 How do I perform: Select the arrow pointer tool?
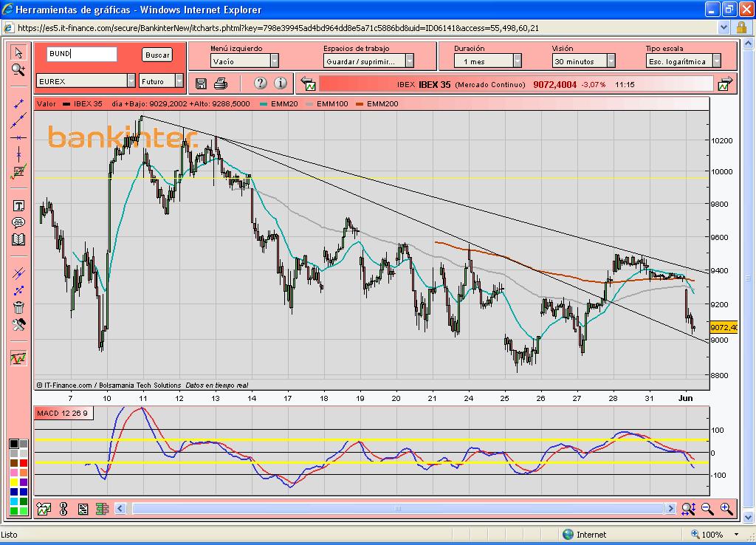coord(18,52)
